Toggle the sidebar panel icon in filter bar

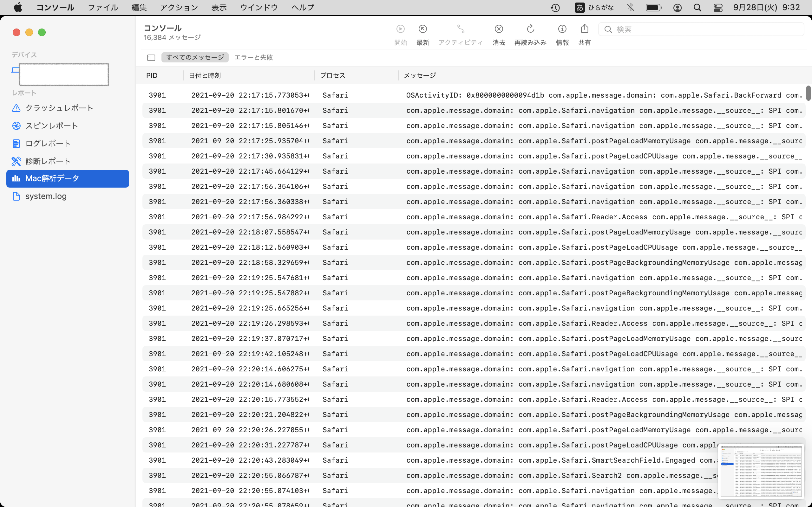tap(151, 58)
